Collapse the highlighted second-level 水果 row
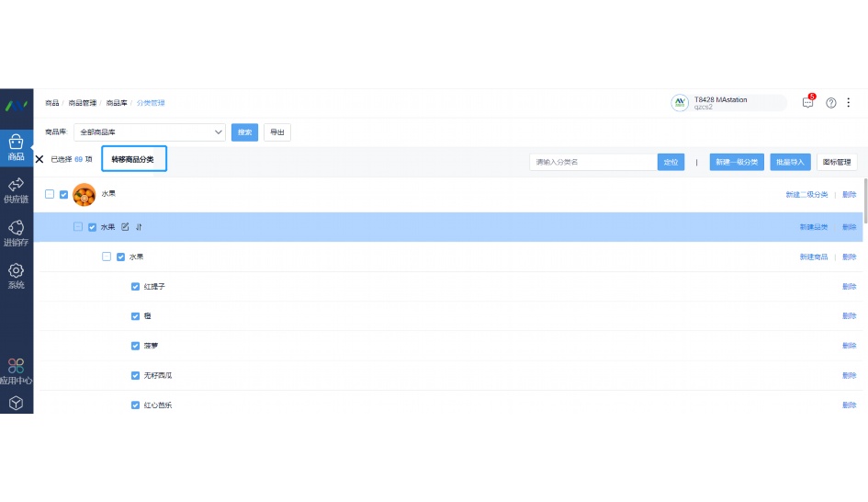 pos(78,227)
